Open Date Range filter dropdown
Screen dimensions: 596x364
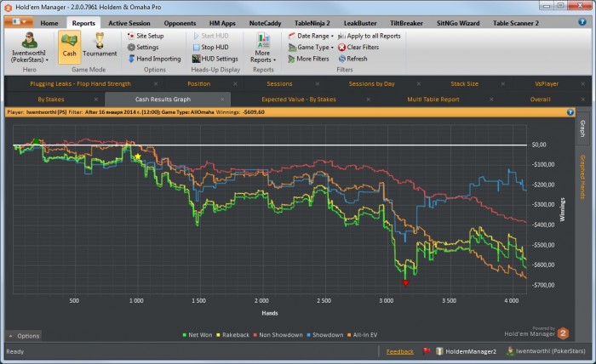click(x=311, y=36)
